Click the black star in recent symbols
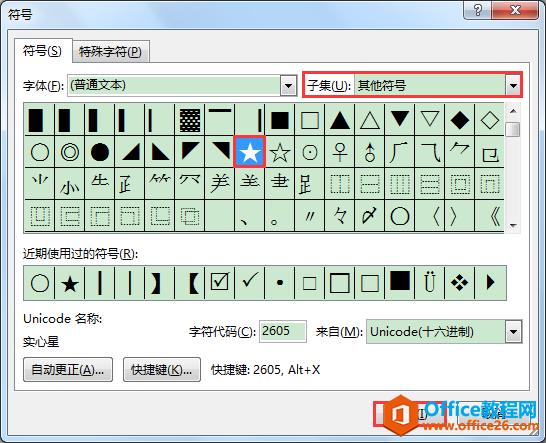The image size is (546, 443). pyautogui.click(x=70, y=282)
